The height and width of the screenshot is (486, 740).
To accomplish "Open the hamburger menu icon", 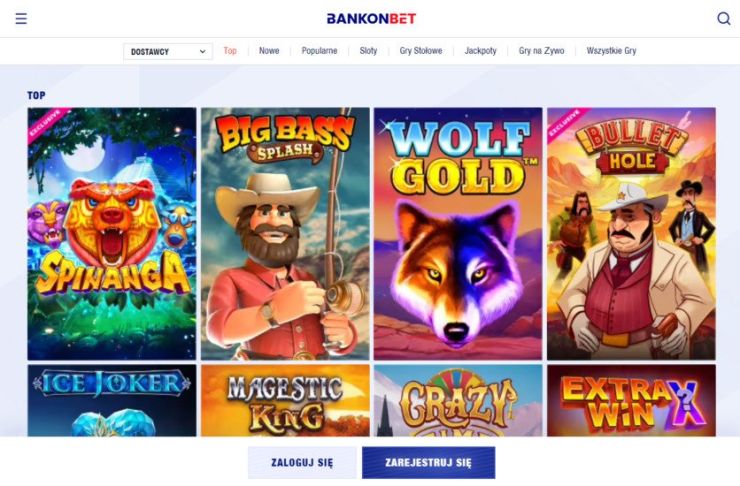I will click(x=21, y=19).
